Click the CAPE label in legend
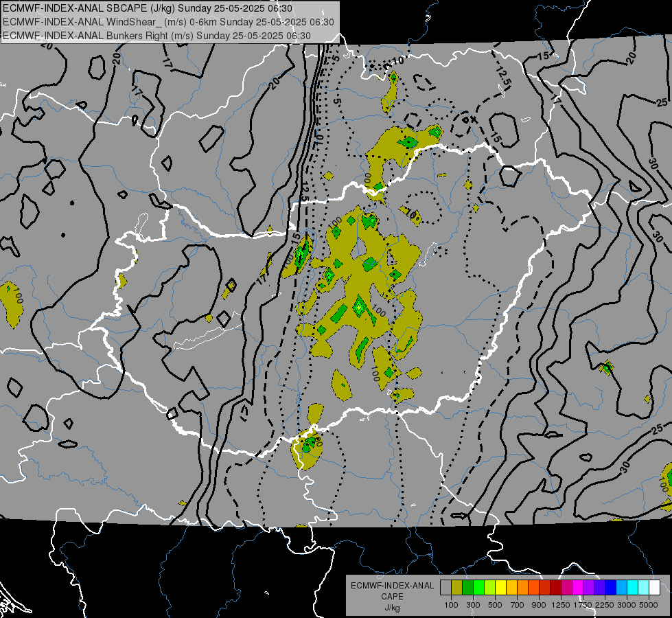This screenshot has width=672, height=618. 392,597
